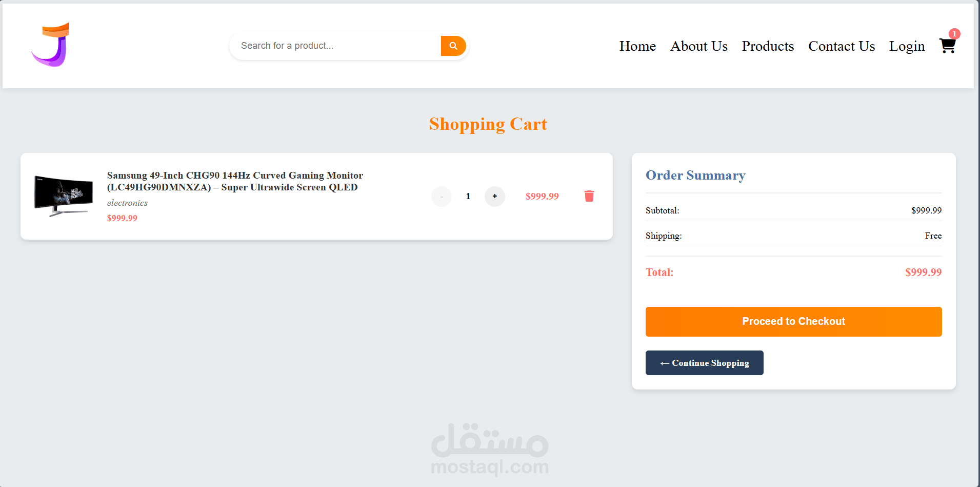Increase quantity with the plus button
Viewport: 980px width, 487px height.
[x=495, y=196]
